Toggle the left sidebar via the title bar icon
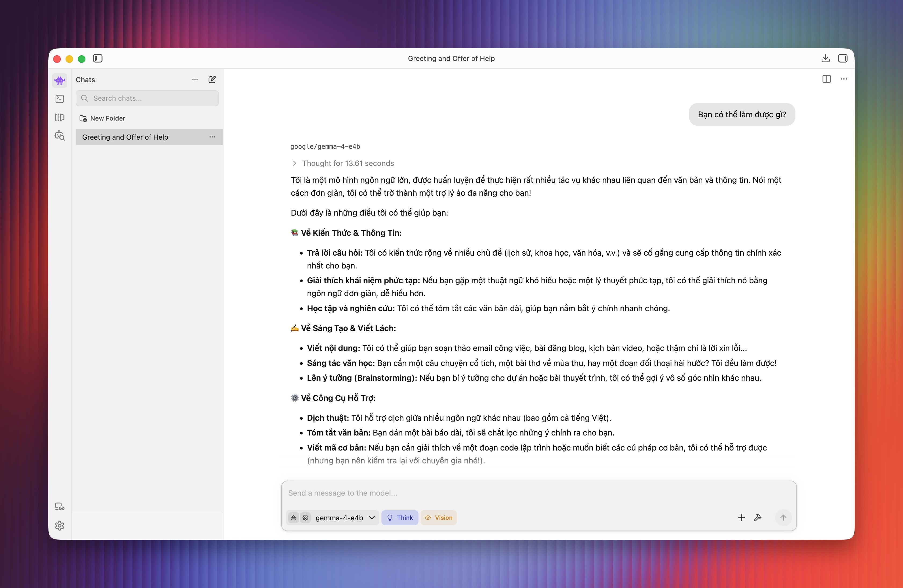Image resolution: width=903 pixels, height=588 pixels. pyautogui.click(x=97, y=59)
